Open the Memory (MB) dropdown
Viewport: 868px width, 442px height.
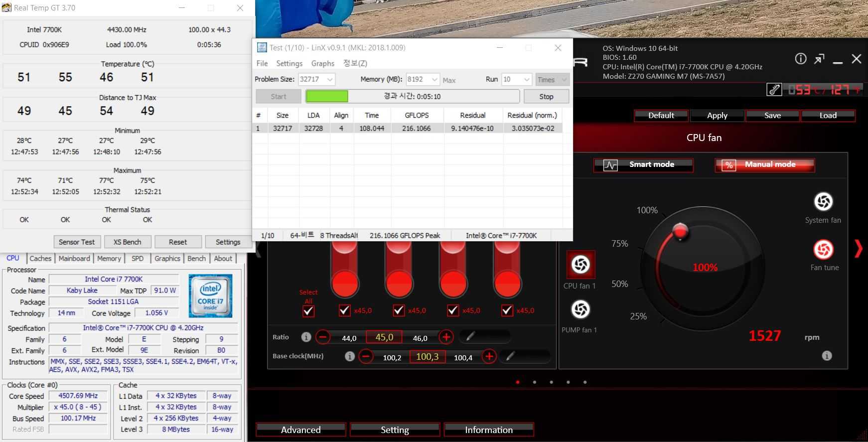434,80
